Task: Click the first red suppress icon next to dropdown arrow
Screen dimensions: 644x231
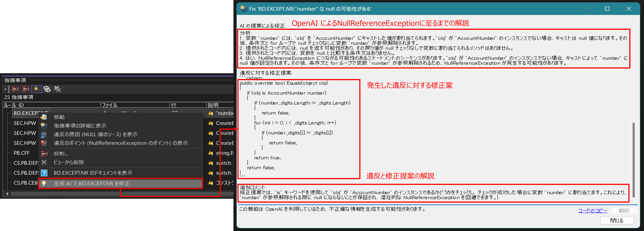Action: tap(15, 89)
